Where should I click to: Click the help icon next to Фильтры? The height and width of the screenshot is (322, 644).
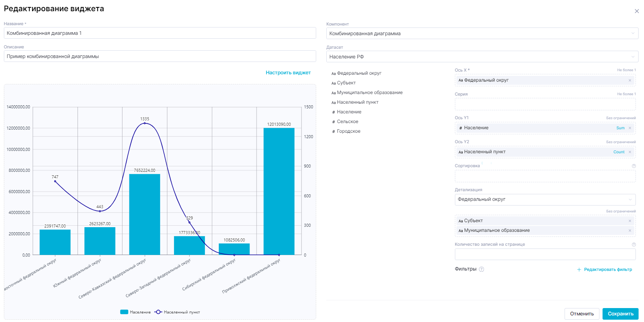(x=481, y=269)
